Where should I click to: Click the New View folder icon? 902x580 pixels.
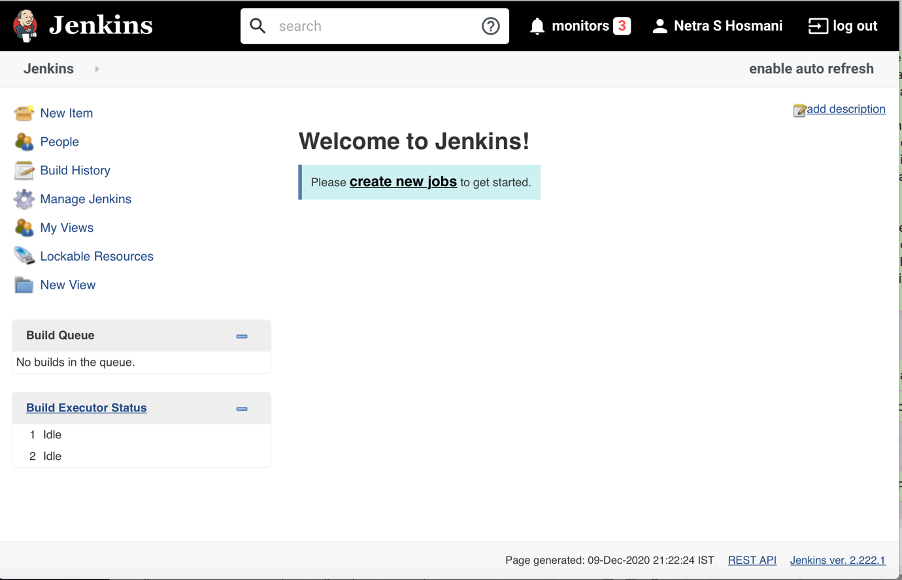[23, 285]
